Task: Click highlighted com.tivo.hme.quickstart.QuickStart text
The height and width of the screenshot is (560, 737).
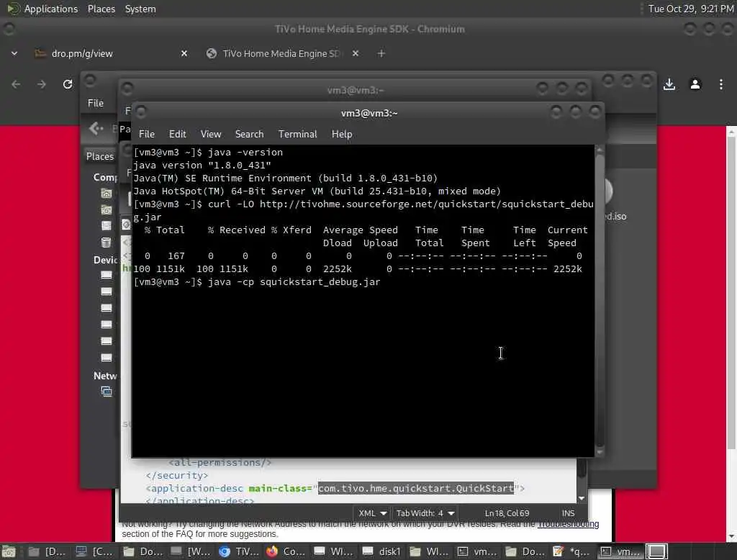Action: tap(416, 488)
